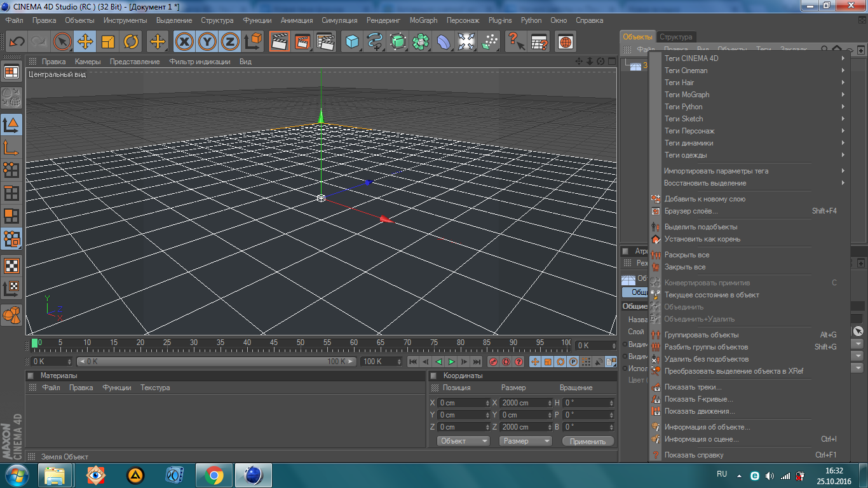Render the active view clapperboard icon
This screenshot has width=868, height=488.
pos(279,42)
